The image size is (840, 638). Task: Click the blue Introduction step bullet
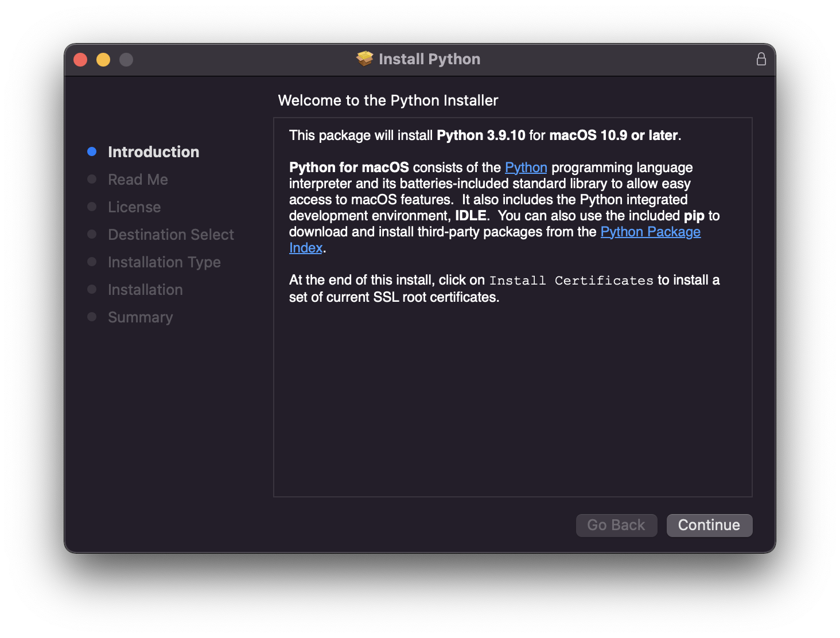tap(92, 151)
